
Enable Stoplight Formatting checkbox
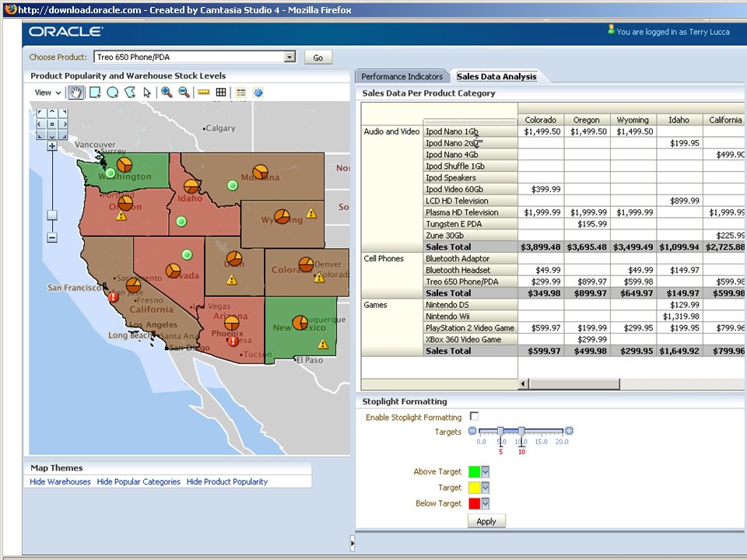474,416
